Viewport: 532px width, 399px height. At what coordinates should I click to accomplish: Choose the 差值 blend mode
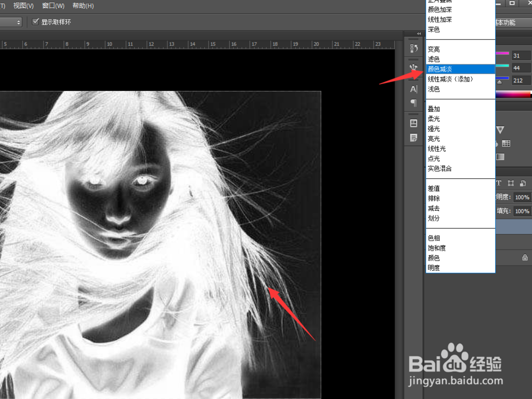click(460, 188)
